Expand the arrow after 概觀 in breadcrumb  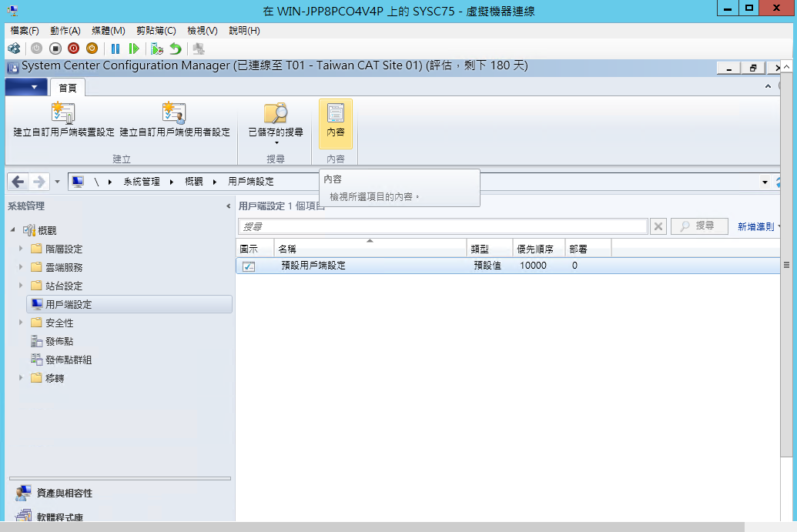pyautogui.click(x=215, y=182)
